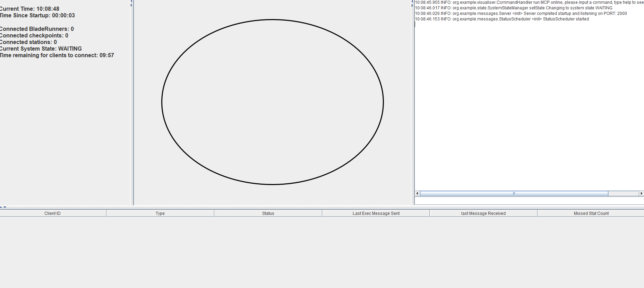Click last Message Received column header
644x288 pixels.
coord(483,213)
